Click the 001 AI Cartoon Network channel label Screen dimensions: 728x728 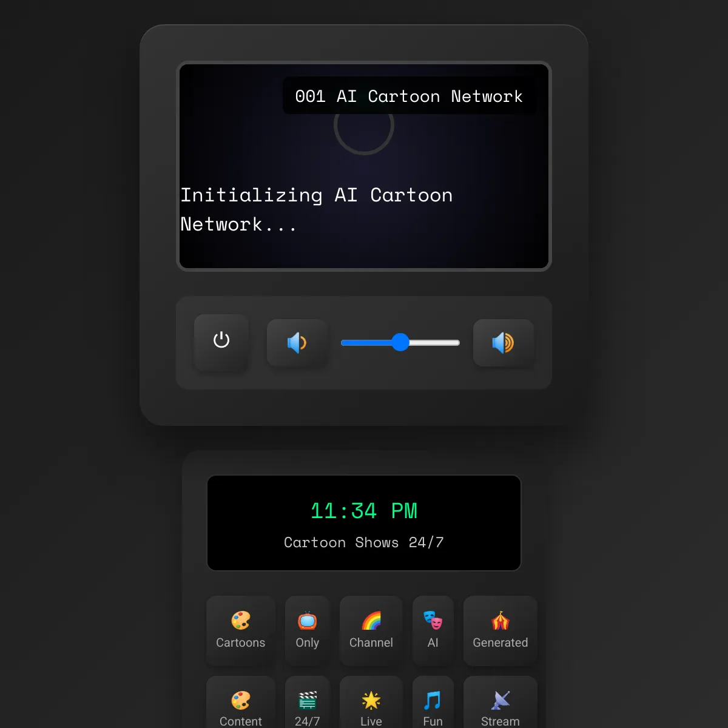(x=409, y=96)
